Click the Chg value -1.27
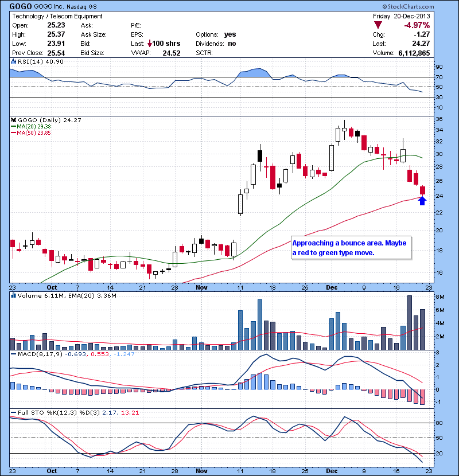Image resolution: width=459 pixels, height=476 pixels. point(422,34)
